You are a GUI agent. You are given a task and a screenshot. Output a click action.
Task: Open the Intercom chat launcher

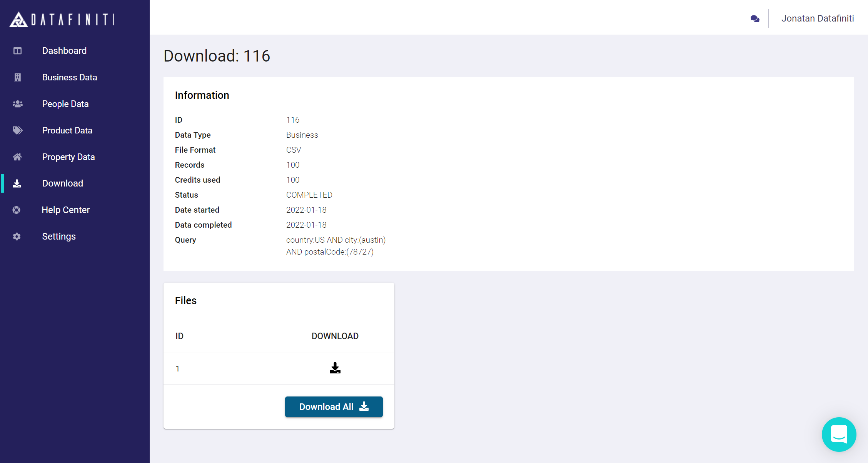pos(839,434)
